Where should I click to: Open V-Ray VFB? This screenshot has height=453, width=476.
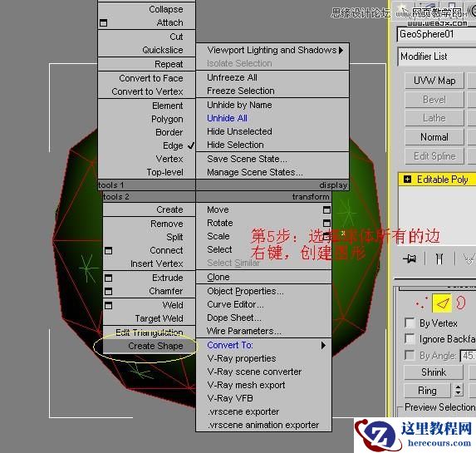[x=230, y=398]
